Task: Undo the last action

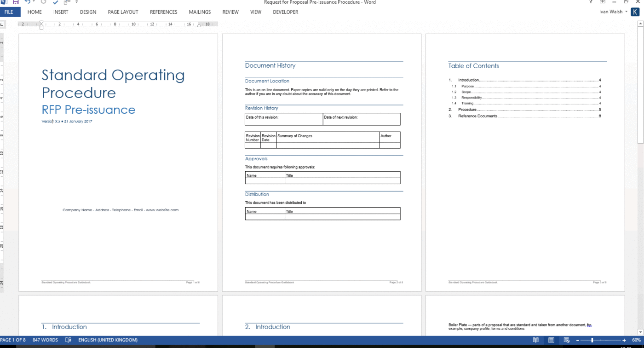Action: [28, 2]
